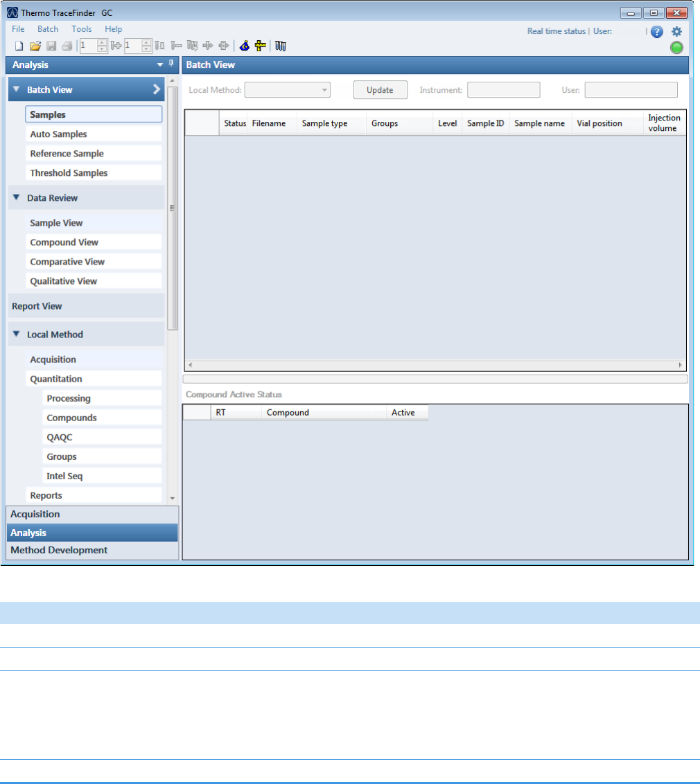Open settings with the gear icon
The width and height of the screenshot is (700, 784).
pos(676,31)
